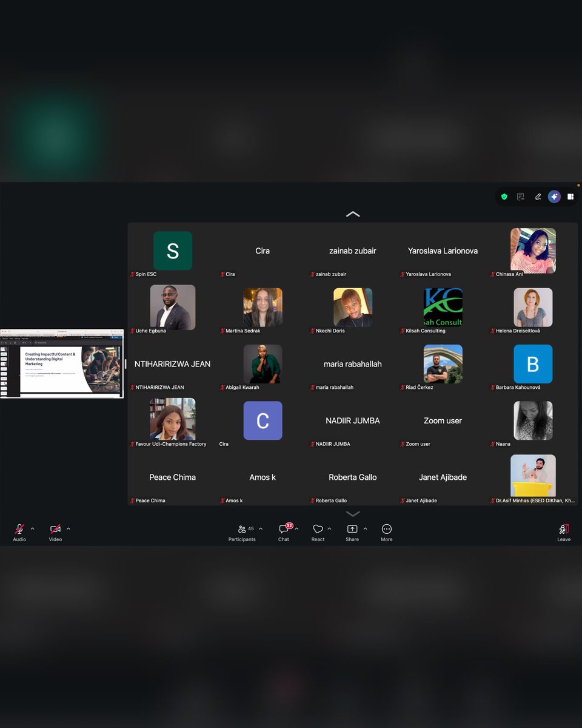582x728 pixels.
Task: Click the large 'Zoom user' tile name
Action: 443,420
